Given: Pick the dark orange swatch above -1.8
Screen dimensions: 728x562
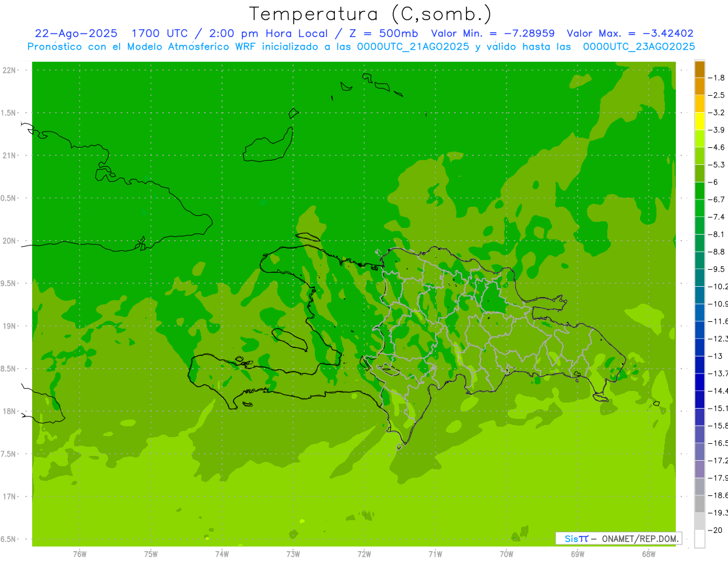Looking at the screenshot, I should [x=699, y=69].
